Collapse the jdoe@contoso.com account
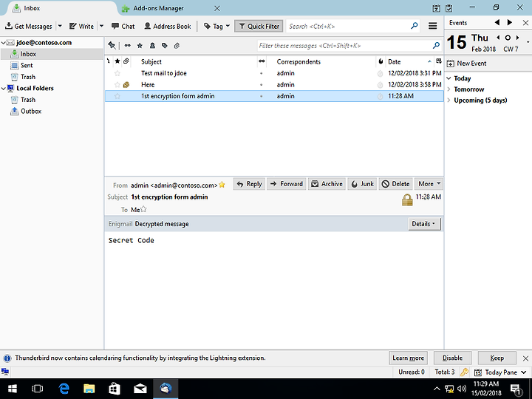The image size is (532, 399). coord(4,43)
